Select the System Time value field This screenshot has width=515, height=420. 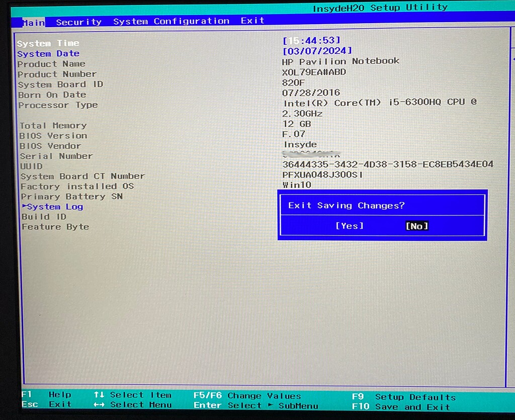311,40
